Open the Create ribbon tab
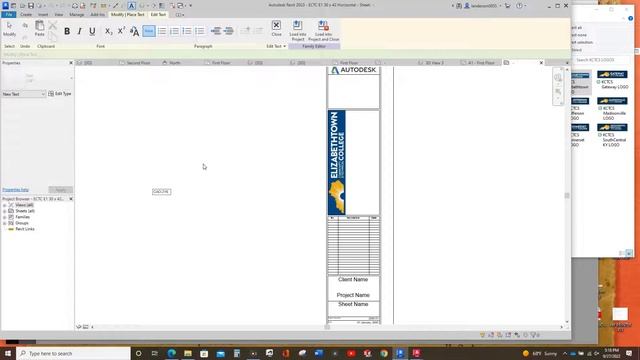The image size is (640, 360). tap(26, 14)
